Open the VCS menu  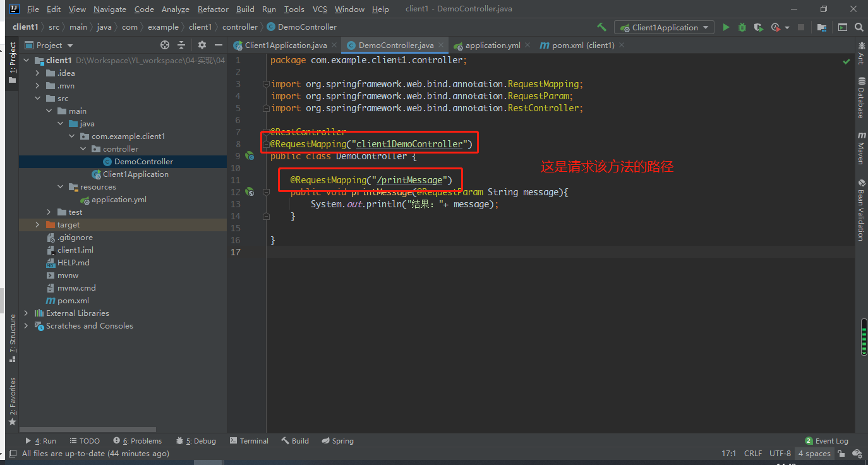click(320, 9)
